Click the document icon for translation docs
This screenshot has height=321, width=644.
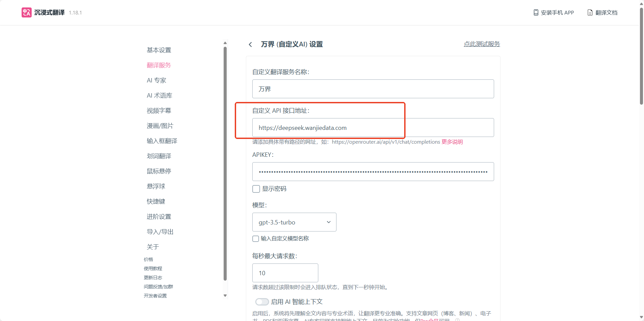pyautogui.click(x=590, y=12)
